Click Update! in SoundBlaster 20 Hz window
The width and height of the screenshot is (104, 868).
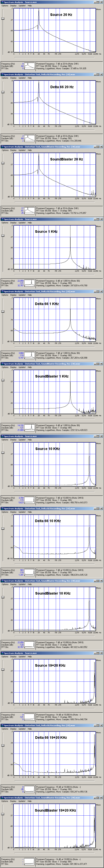coord(22,150)
